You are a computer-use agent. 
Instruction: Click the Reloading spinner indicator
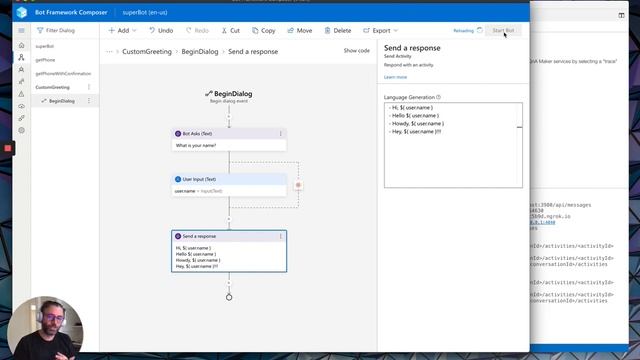480,30
